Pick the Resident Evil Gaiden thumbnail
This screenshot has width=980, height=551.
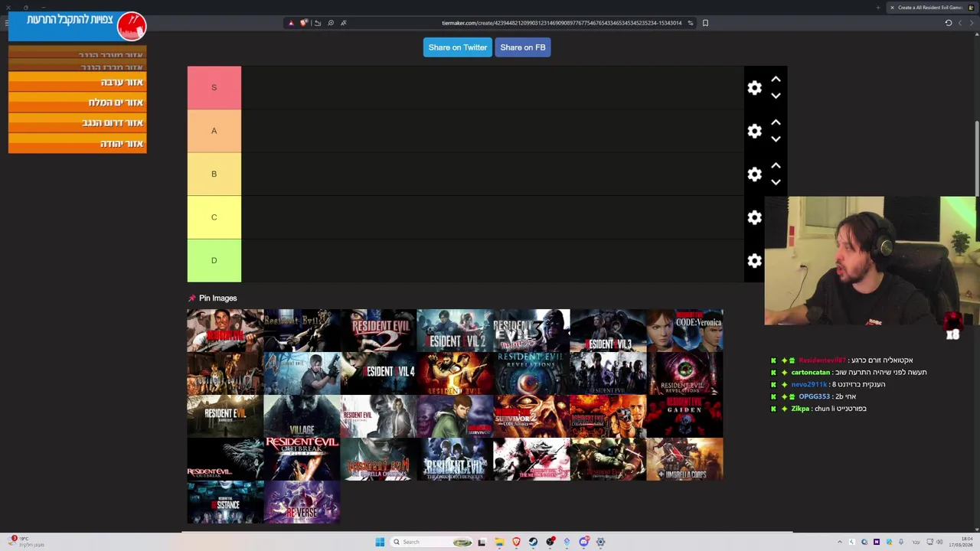tap(684, 416)
